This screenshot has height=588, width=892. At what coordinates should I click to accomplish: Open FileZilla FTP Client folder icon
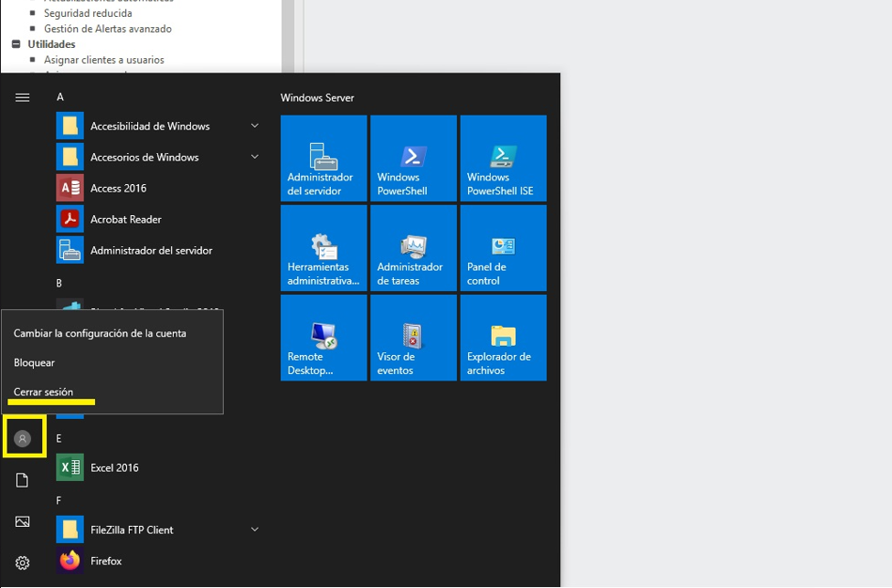(70, 530)
